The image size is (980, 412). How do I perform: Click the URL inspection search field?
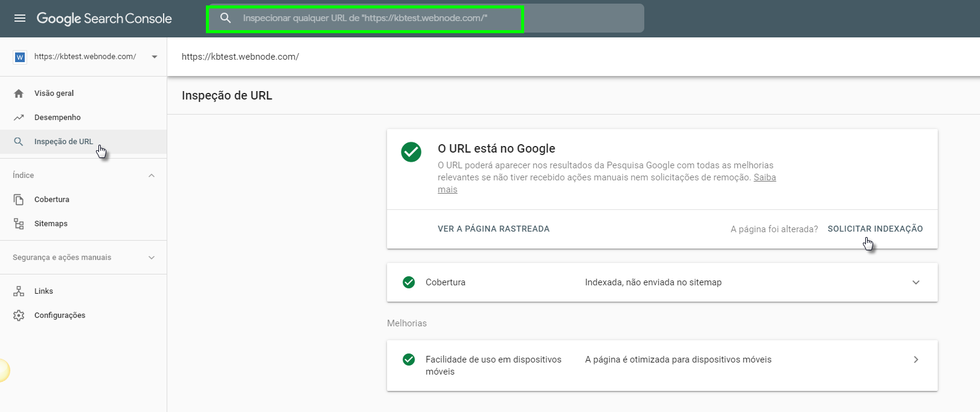[426, 18]
